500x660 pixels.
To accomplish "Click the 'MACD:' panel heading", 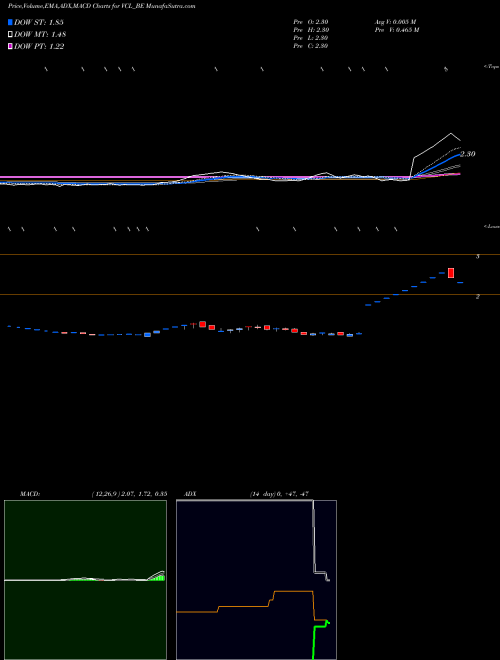I will (x=30, y=494).
